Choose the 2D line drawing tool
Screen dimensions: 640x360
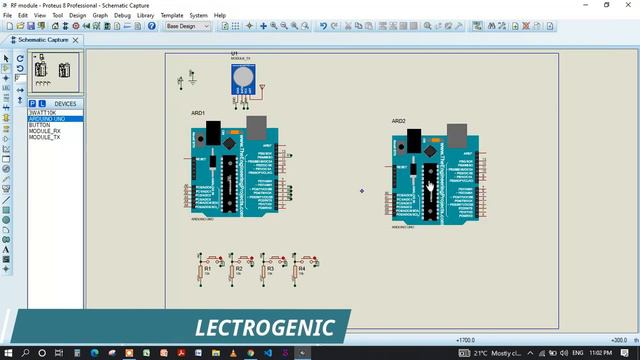(x=6, y=200)
